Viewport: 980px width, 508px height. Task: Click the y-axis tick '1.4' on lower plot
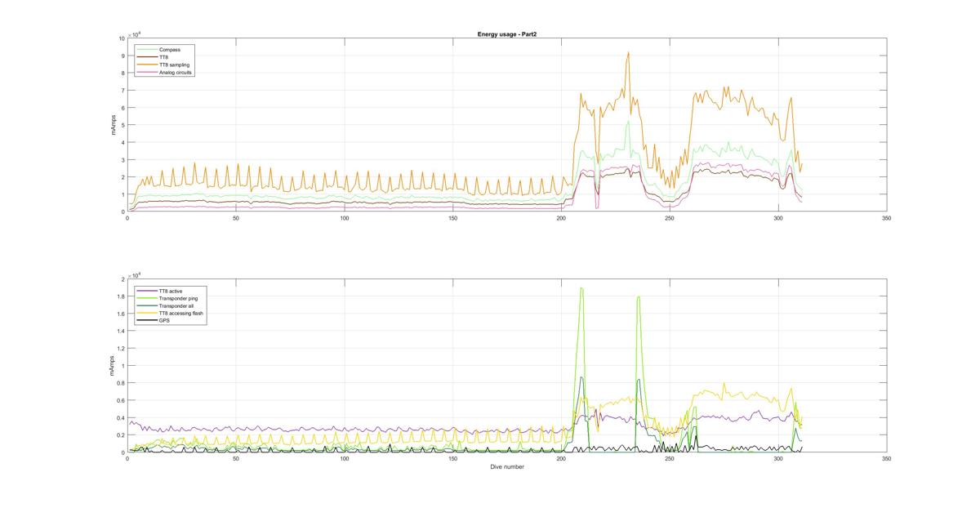[121, 331]
